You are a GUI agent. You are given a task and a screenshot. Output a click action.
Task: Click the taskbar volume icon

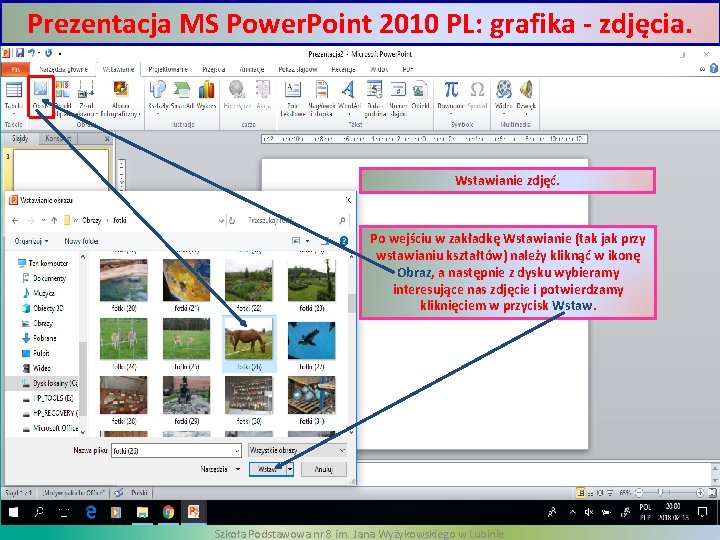[589, 512]
